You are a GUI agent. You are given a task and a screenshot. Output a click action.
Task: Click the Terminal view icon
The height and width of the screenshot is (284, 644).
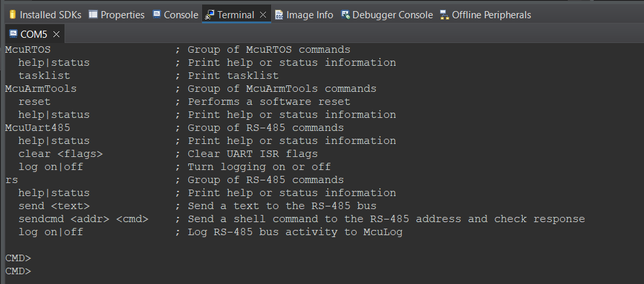(x=210, y=14)
